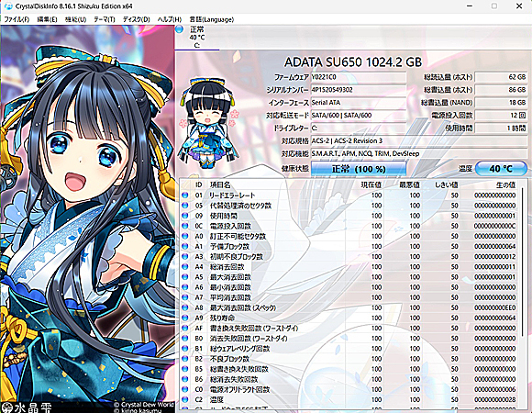
Task: Click the interface field Serial ATA
Action: tap(359, 103)
